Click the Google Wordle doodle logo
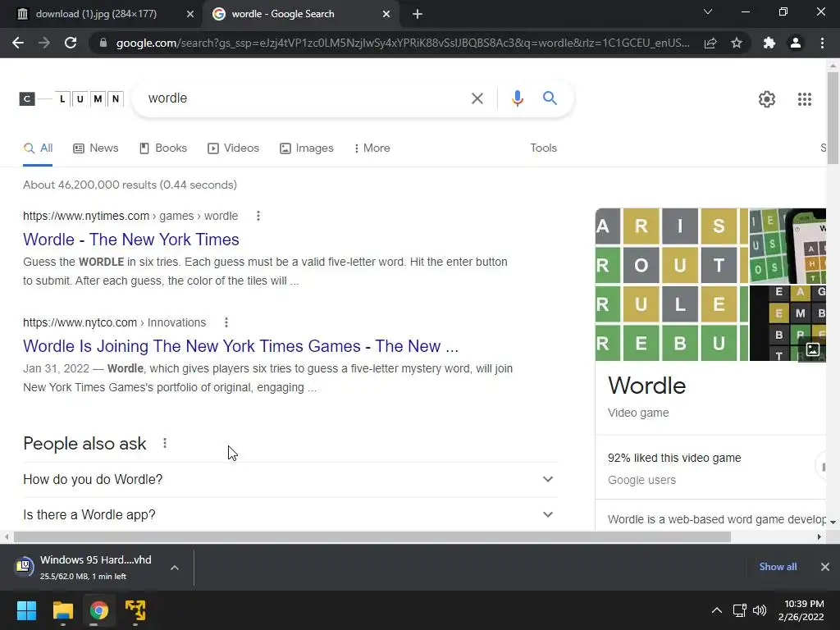The image size is (840, 630). coord(71,98)
